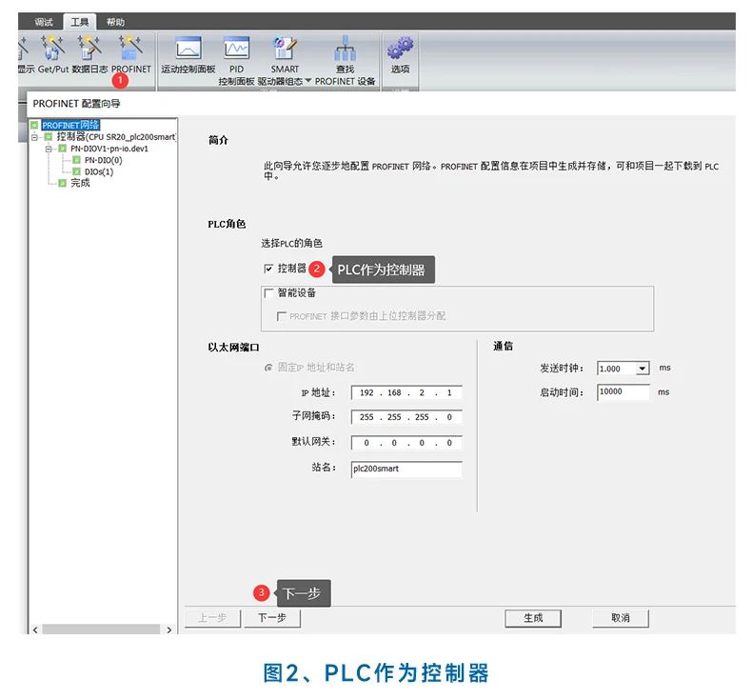Click 查找 PROFINET 设备 icon
The height and width of the screenshot is (700, 752).
(345, 48)
